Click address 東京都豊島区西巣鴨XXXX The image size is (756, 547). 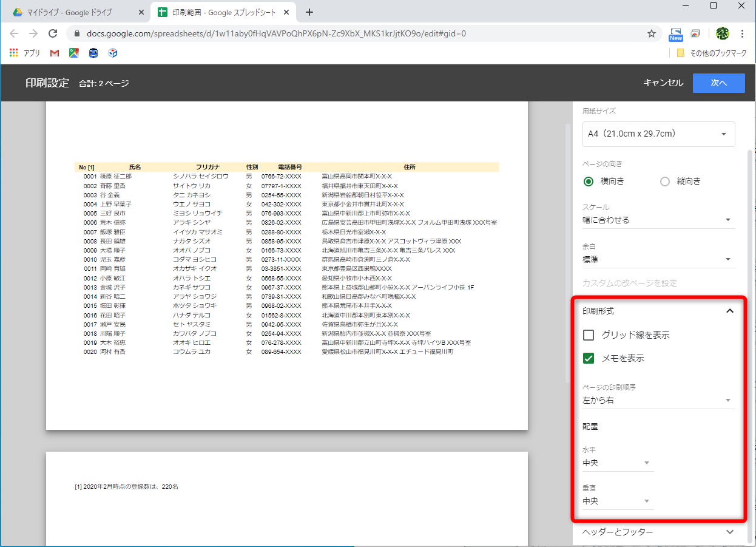point(357,268)
